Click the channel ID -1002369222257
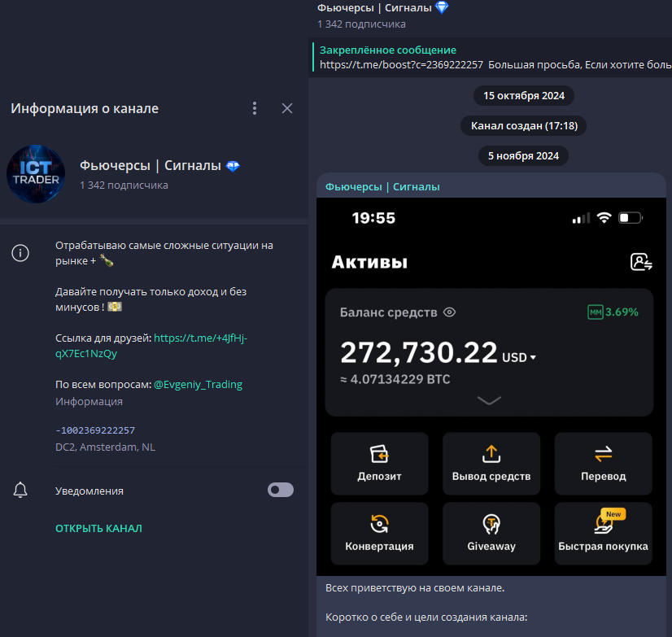The width and height of the screenshot is (672, 637). click(x=95, y=430)
